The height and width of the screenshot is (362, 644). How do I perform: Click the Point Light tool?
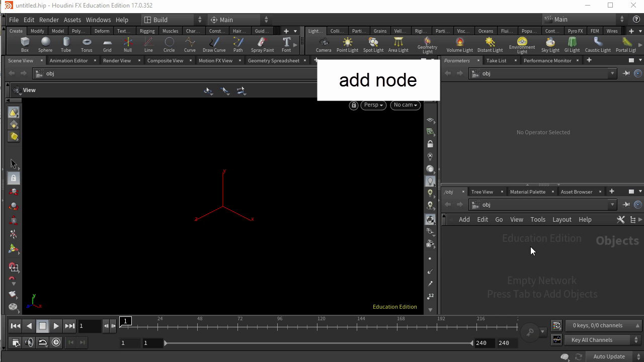click(347, 44)
